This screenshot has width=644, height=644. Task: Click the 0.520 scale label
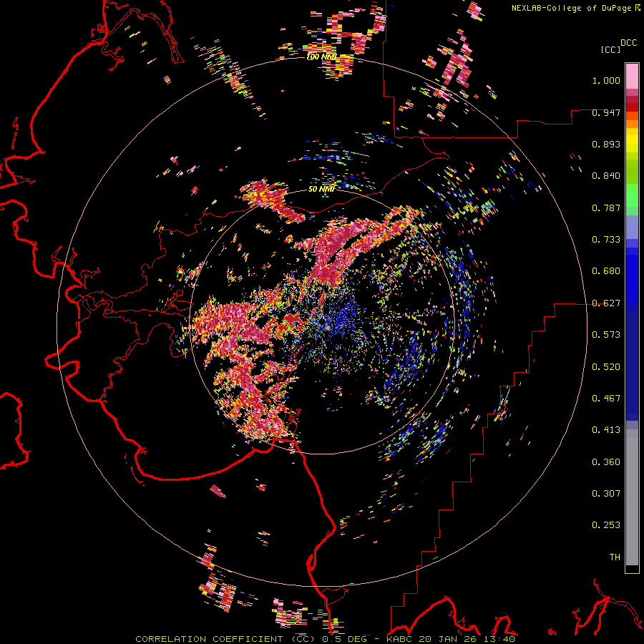pos(606,366)
